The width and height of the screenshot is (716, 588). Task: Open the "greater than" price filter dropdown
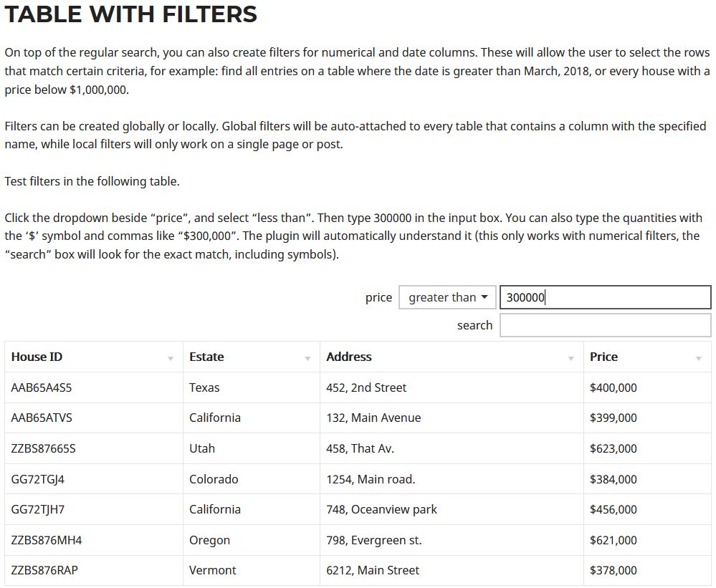coord(447,297)
